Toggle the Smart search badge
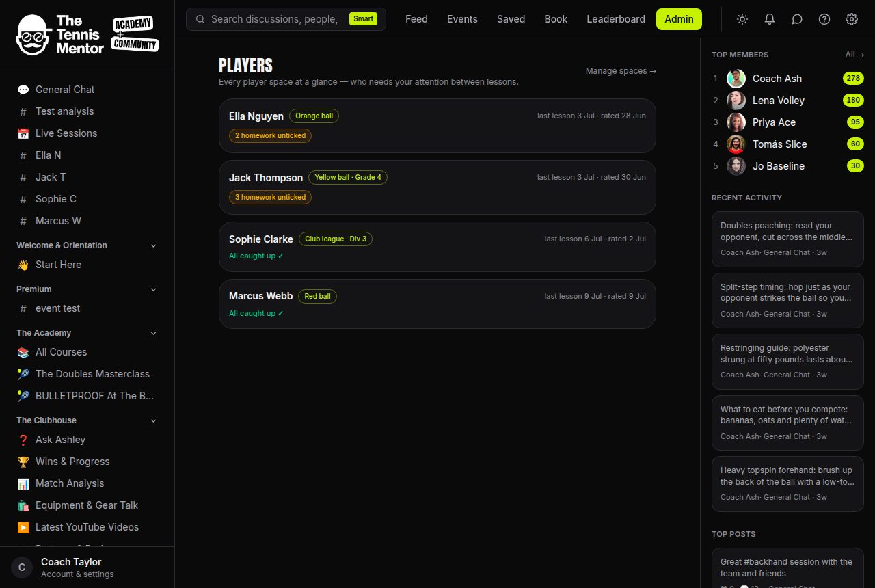Image resolution: width=875 pixels, height=588 pixels. (363, 19)
